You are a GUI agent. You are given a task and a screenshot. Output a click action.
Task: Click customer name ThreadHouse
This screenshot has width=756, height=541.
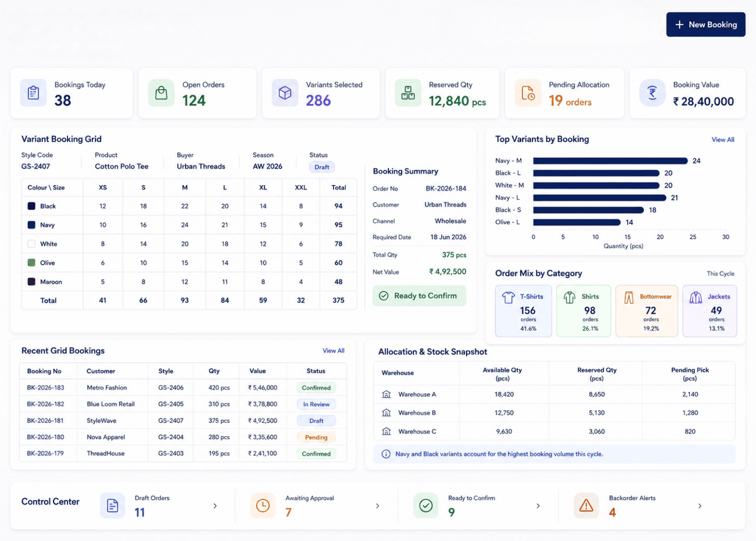click(x=105, y=453)
